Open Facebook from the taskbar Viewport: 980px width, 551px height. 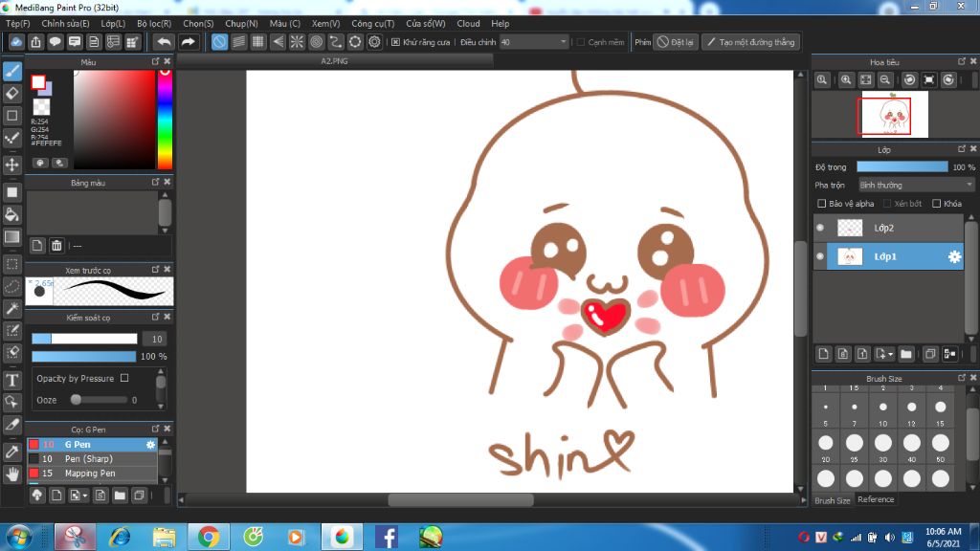coord(387,537)
